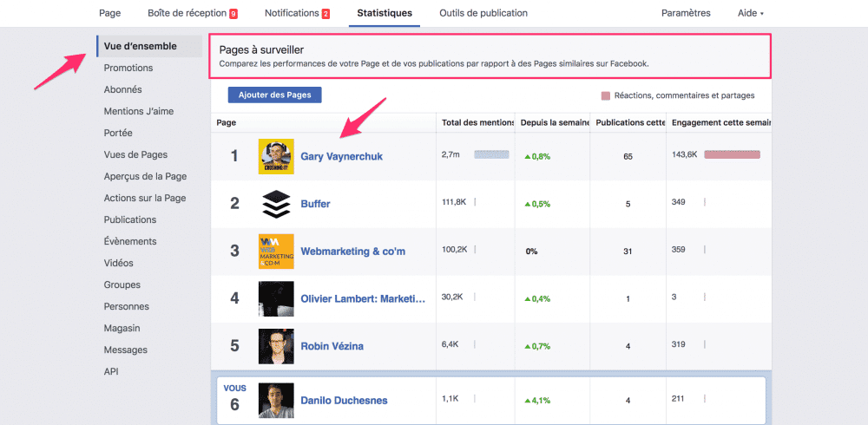Open the Buffer page link
The width and height of the screenshot is (868, 425).
click(x=316, y=204)
